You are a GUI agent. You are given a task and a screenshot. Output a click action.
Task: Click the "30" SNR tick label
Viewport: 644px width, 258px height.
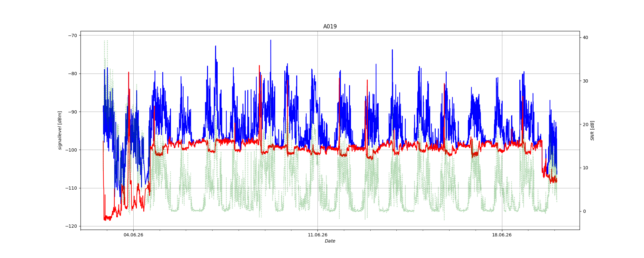585,81
